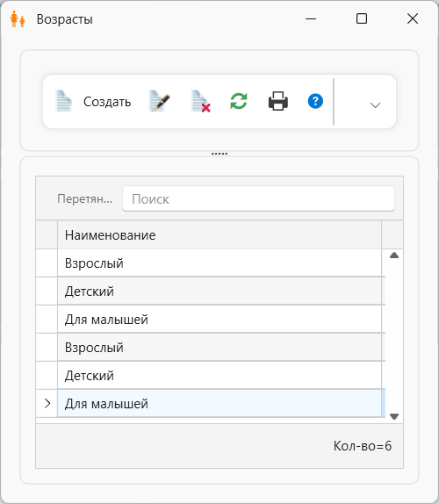Click inside the Поиск search field
Image resolution: width=439 pixels, height=504 pixels.
258,199
